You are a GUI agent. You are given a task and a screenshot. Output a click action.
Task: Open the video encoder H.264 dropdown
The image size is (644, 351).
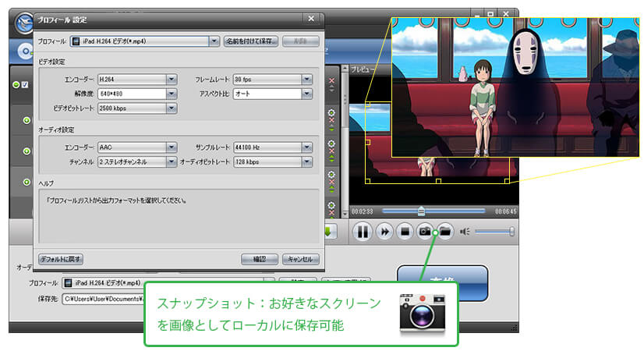click(x=172, y=80)
